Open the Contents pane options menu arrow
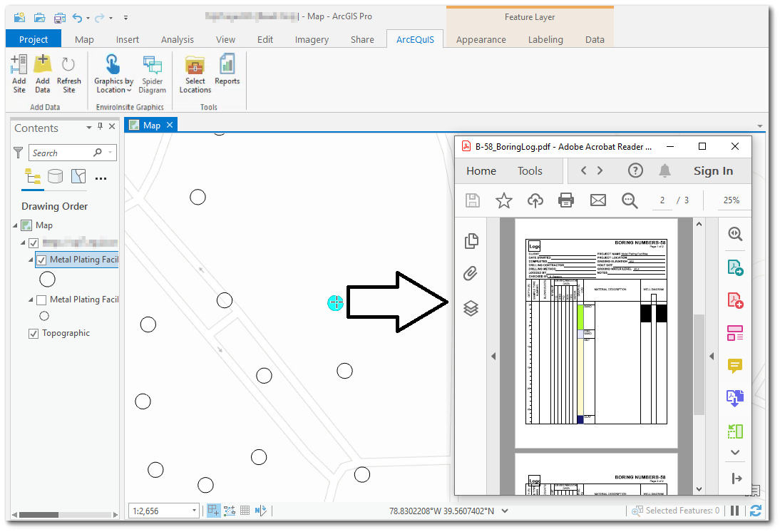The width and height of the screenshot is (780, 532). click(x=88, y=128)
